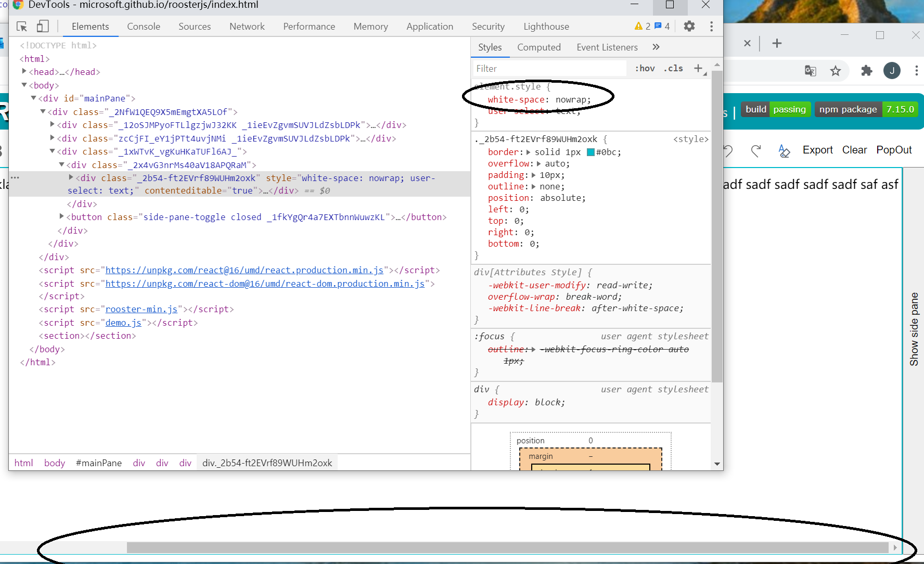
Task: Click the warnings count indicator
Action: click(x=643, y=26)
